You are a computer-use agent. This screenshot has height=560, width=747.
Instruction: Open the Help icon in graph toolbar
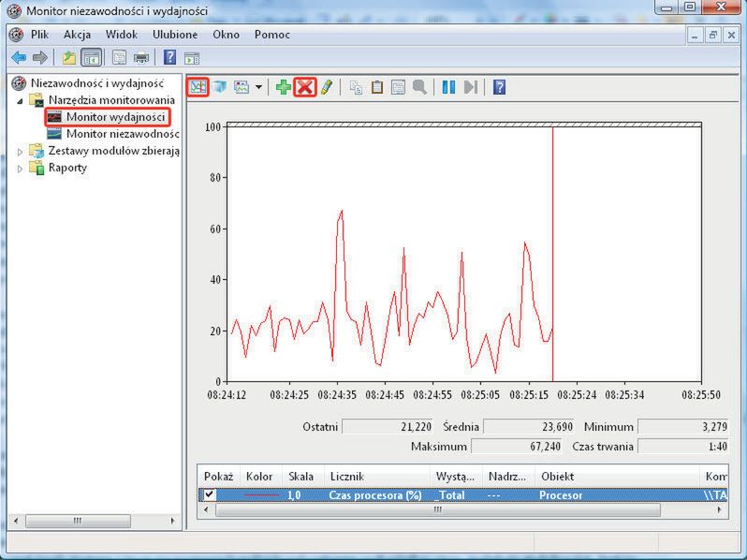(500, 87)
